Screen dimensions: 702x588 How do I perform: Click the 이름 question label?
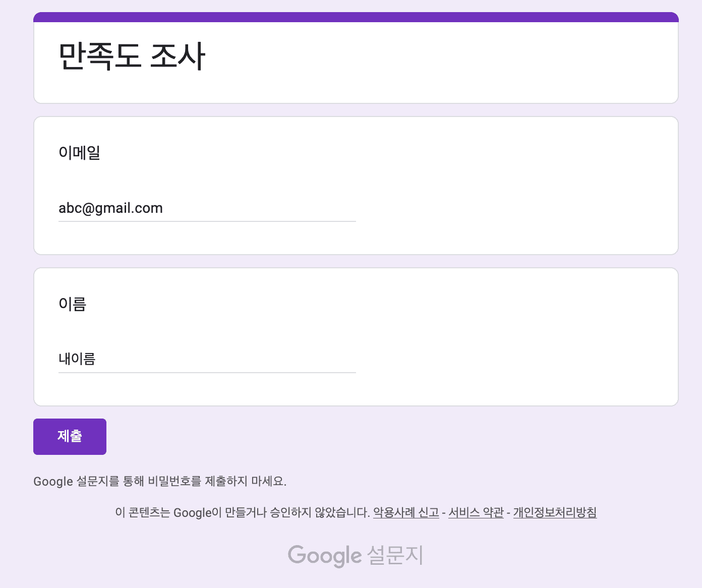tap(73, 304)
